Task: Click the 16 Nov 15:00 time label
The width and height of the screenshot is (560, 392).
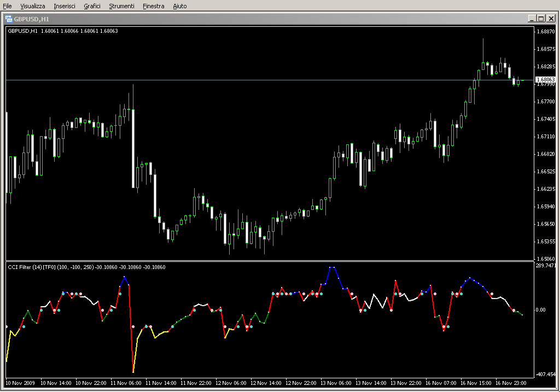Action: pos(476,383)
